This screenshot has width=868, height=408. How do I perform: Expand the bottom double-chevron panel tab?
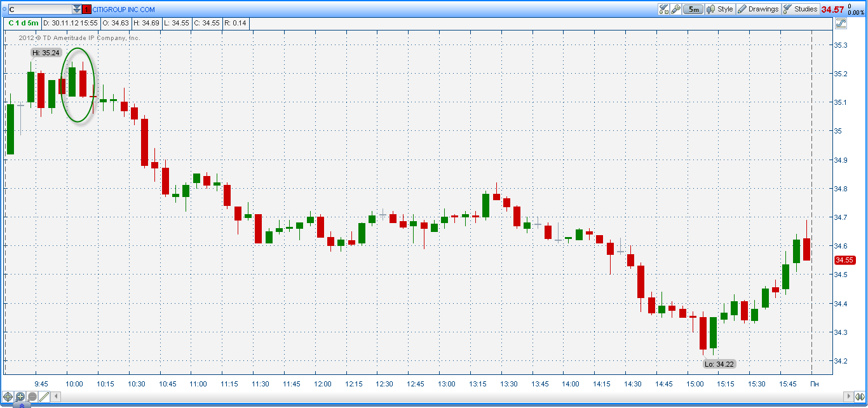click(22, 405)
